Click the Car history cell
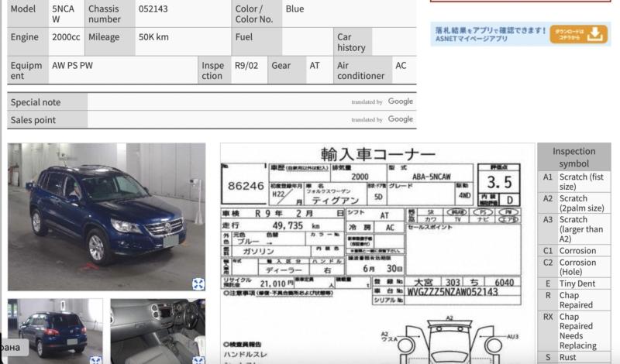Image resolution: width=620 pixels, height=364 pixels. (x=351, y=43)
